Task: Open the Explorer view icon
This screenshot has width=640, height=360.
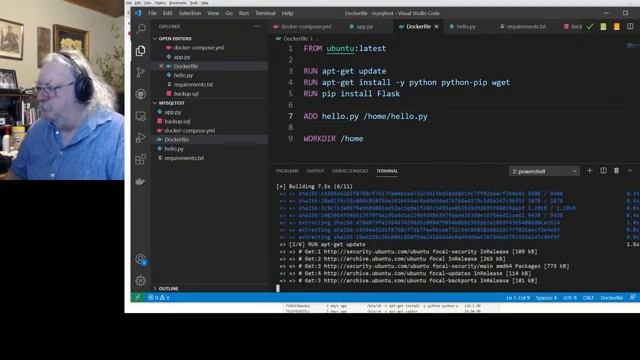Action: click(141, 51)
